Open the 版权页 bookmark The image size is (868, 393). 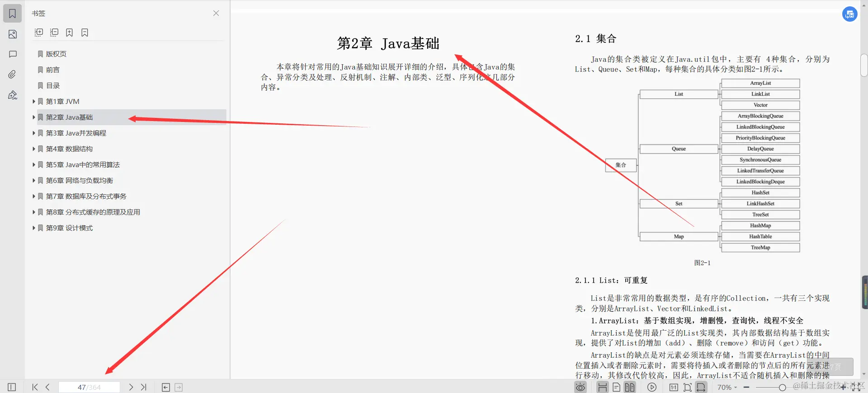tap(56, 54)
